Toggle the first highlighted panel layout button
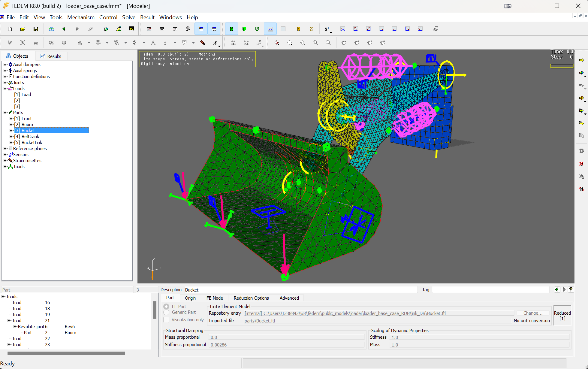The height and width of the screenshot is (369, 588). coord(201,29)
